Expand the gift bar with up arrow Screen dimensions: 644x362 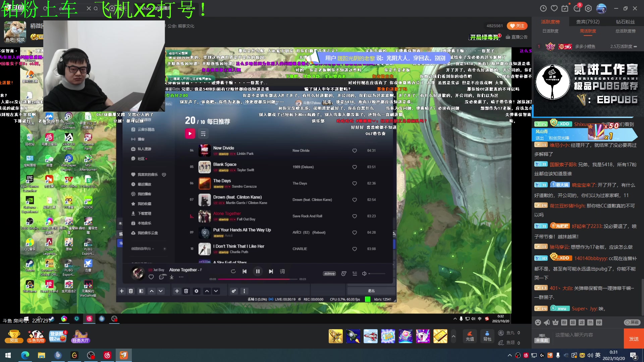(453, 336)
